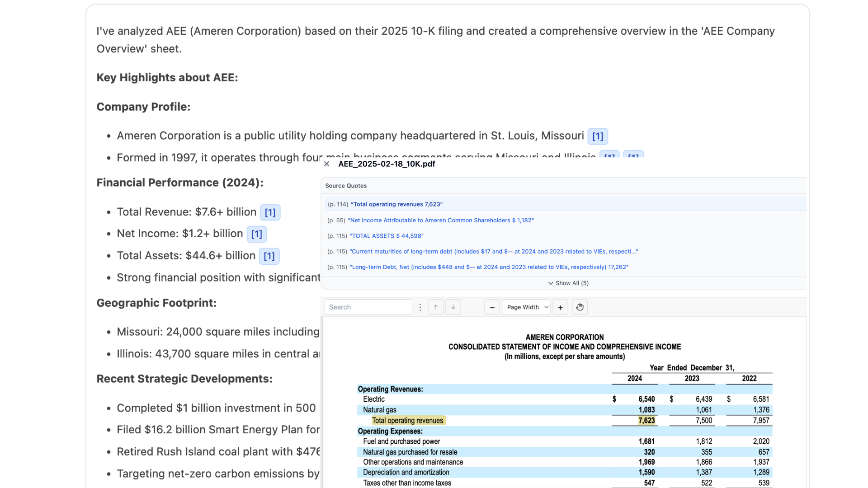Close the AEE 10K PDF viewer panel
The image size is (868, 488).
(x=326, y=164)
